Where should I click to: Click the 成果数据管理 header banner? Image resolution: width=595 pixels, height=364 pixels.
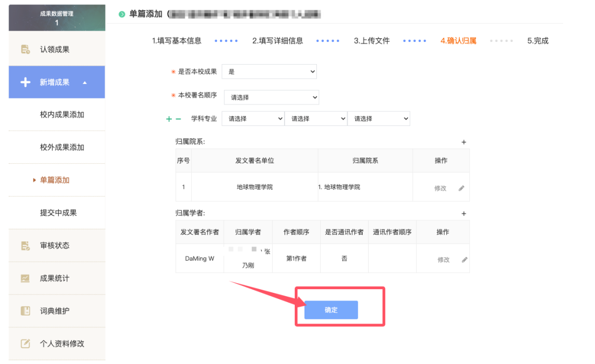tap(57, 17)
